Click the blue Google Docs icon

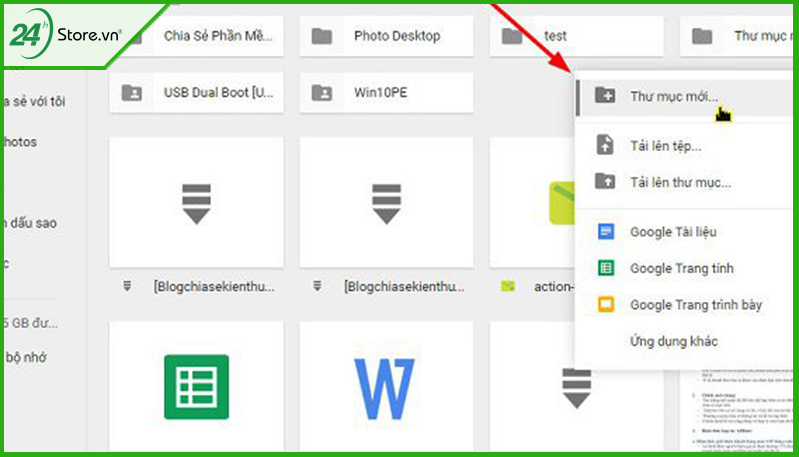tap(605, 232)
